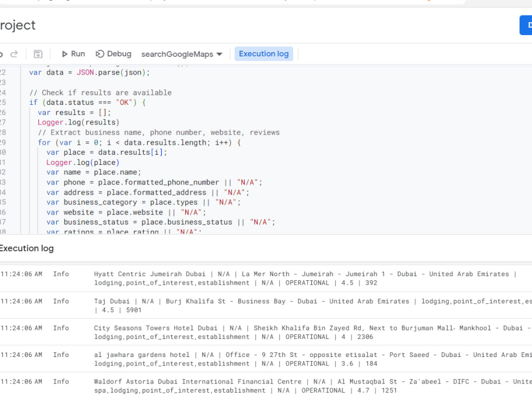Click code line 'var data = JSON.parse(json);'
This screenshot has height=399, width=532.
tap(89, 72)
